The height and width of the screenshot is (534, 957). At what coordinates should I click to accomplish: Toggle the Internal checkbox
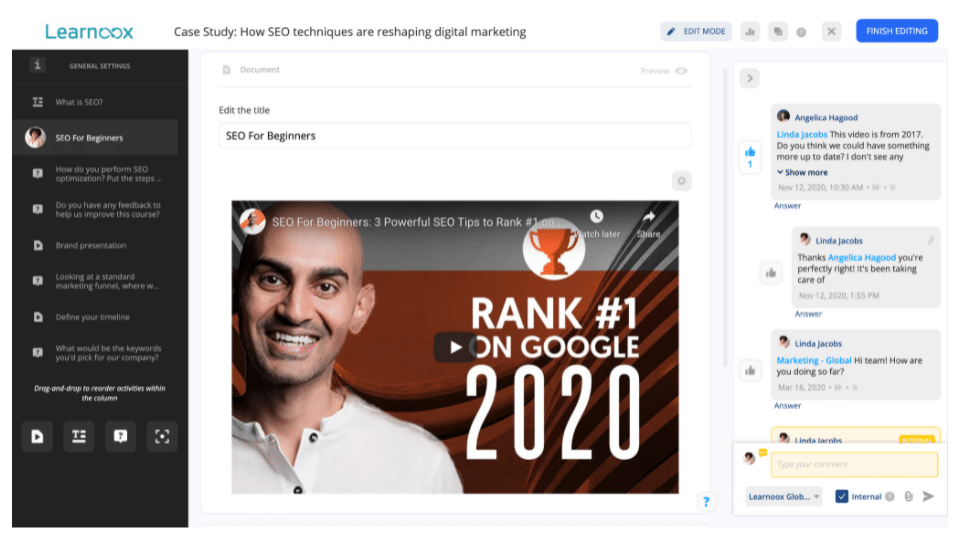click(x=842, y=497)
